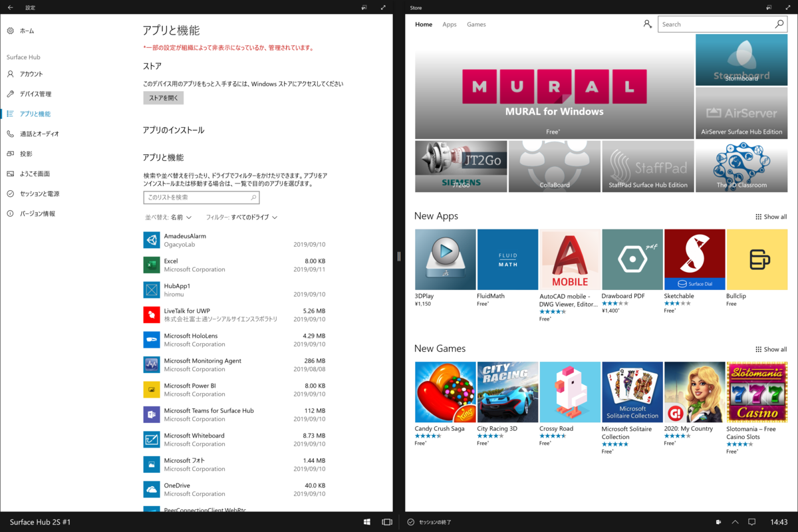Select the HubApp1 app icon
The width and height of the screenshot is (798, 532).
coord(152,290)
